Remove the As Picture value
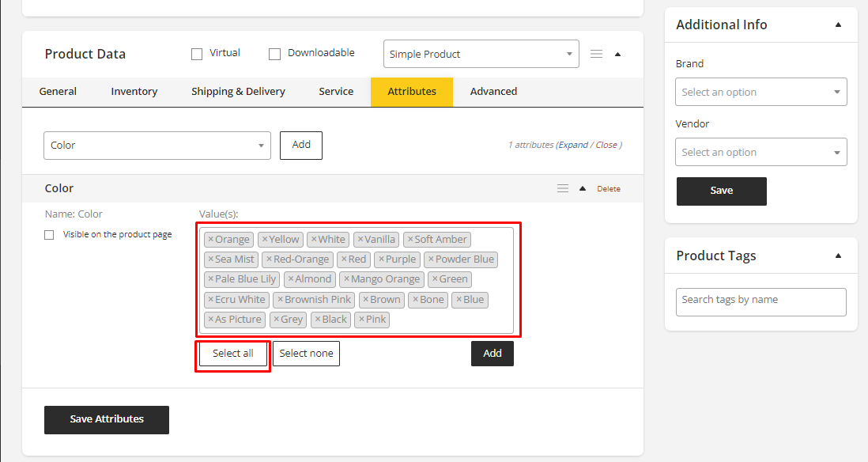 (210, 320)
